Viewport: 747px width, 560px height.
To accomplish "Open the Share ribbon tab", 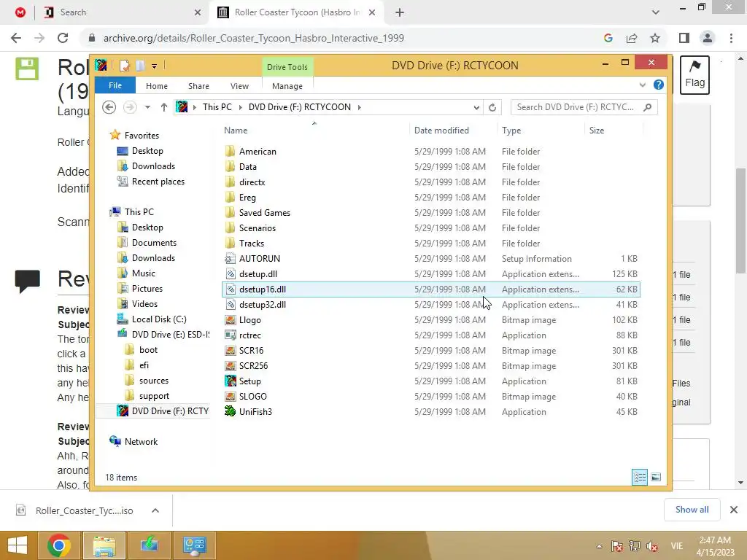I will tap(198, 86).
